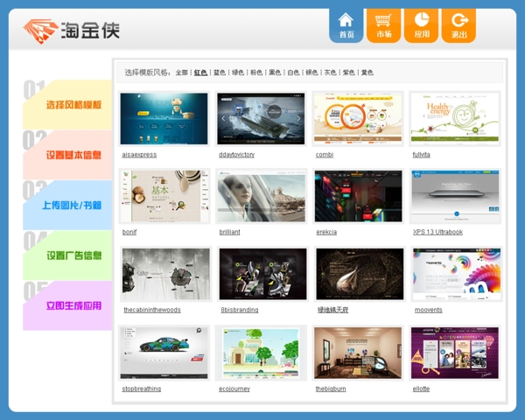525x420 pixels.
Task: Choose the ecojourney cartoon thumbnail
Action: point(261,353)
